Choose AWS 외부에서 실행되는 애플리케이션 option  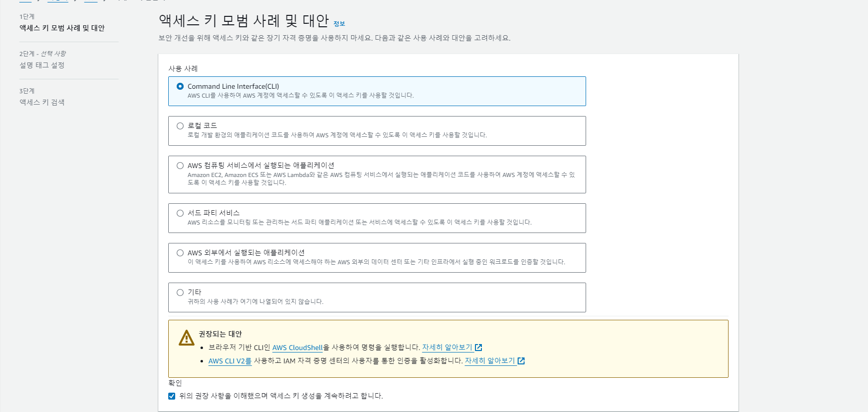(x=180, y=253)
